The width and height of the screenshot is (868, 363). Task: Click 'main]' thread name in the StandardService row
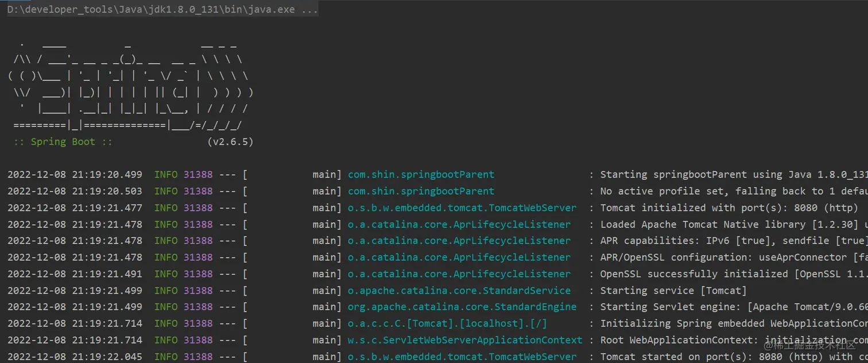coord(327,291)
